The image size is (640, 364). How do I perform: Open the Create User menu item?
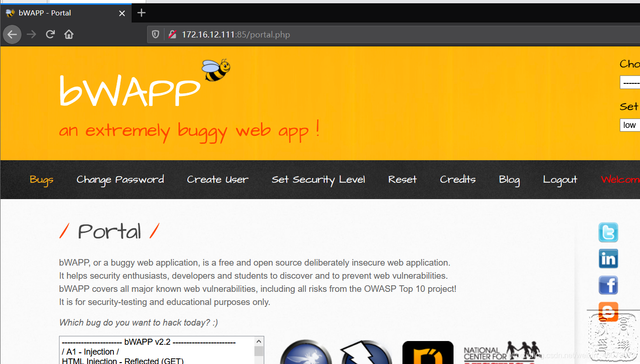218,180
